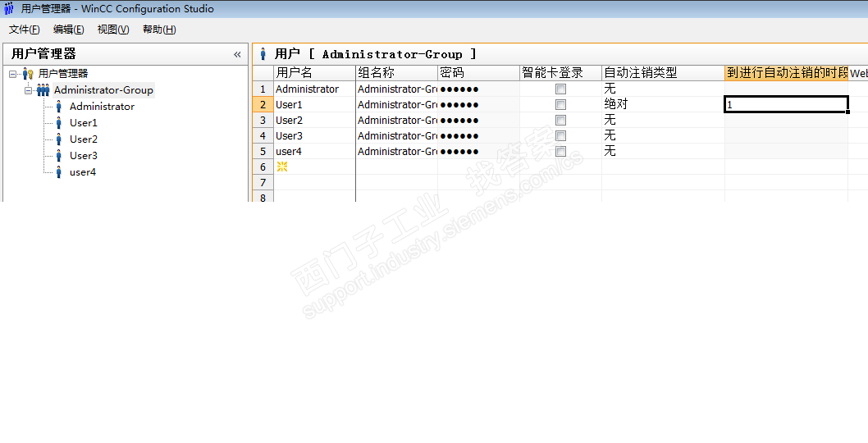Collapse the 用户管理器 navigation panel
Image resolution: width=868 pixels, height=443 pixels.
click(x=237, y=54)
